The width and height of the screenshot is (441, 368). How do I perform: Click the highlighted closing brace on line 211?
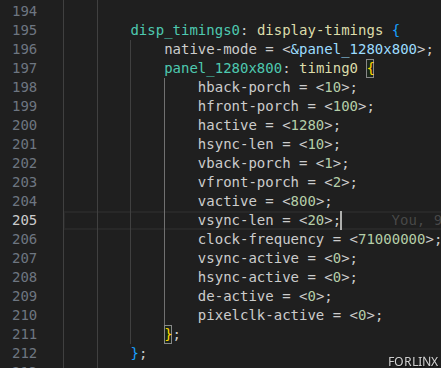tap(168, 335)
